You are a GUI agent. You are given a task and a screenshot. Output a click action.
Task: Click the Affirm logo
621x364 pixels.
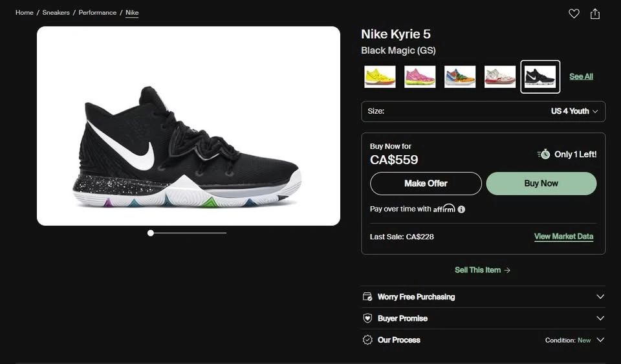click(x=444, y=209)
